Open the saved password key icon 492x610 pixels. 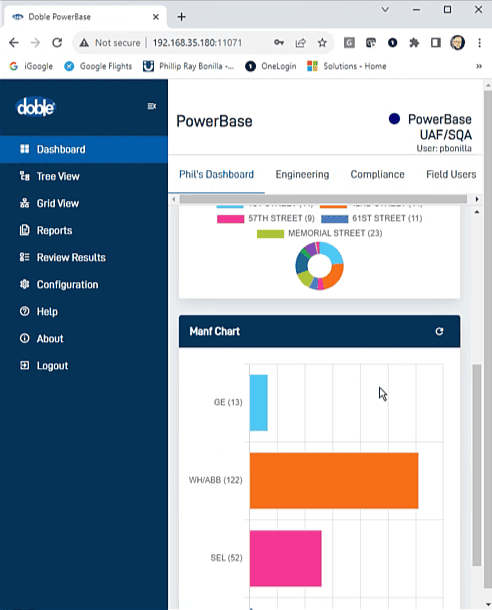[279, 43]
